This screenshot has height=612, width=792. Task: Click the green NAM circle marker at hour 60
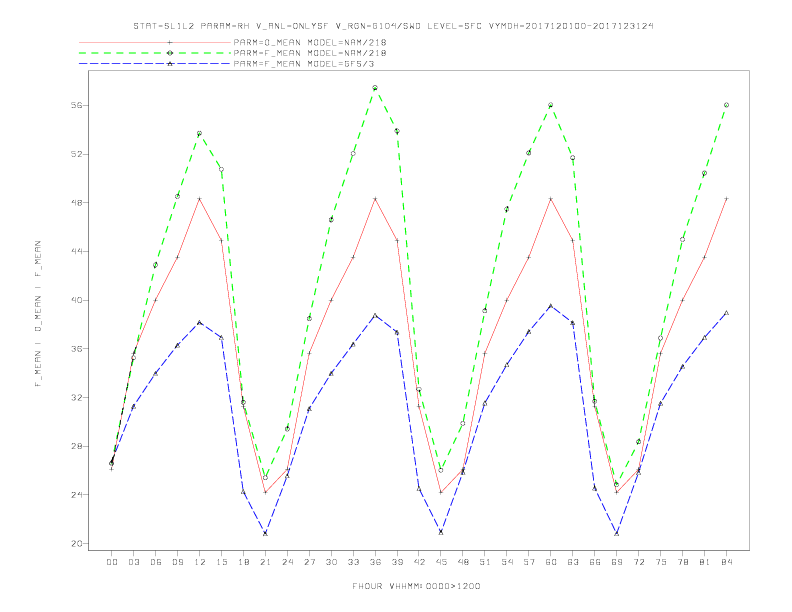pyautogui.click(x=551, y=105)
